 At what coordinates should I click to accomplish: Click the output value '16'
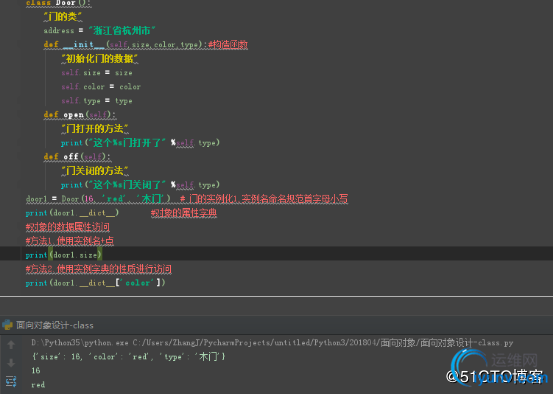click(36, 371)
